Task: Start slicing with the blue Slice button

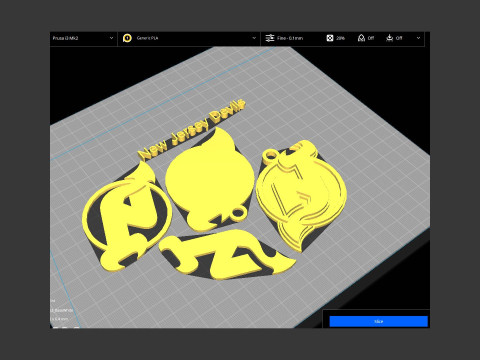Action: click(x=378, y=321)
